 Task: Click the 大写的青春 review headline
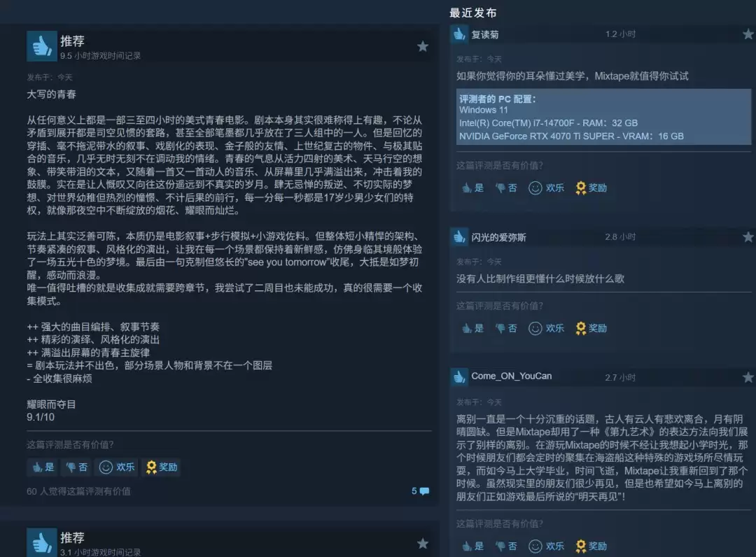click(51, 94)
